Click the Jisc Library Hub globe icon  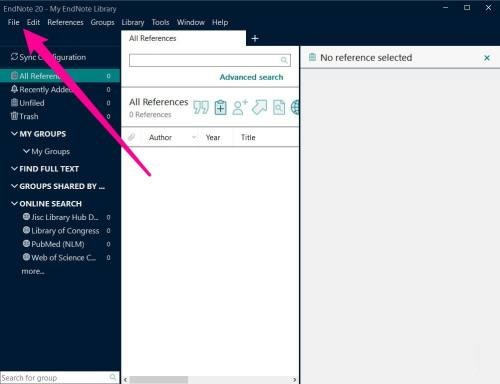[x=26, y=217]
